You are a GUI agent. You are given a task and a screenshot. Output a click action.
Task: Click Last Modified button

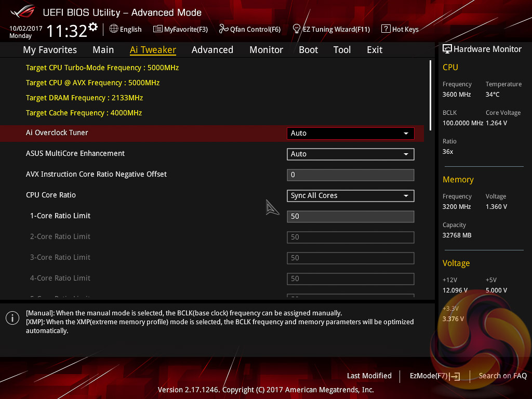click(x=369, y=376)
